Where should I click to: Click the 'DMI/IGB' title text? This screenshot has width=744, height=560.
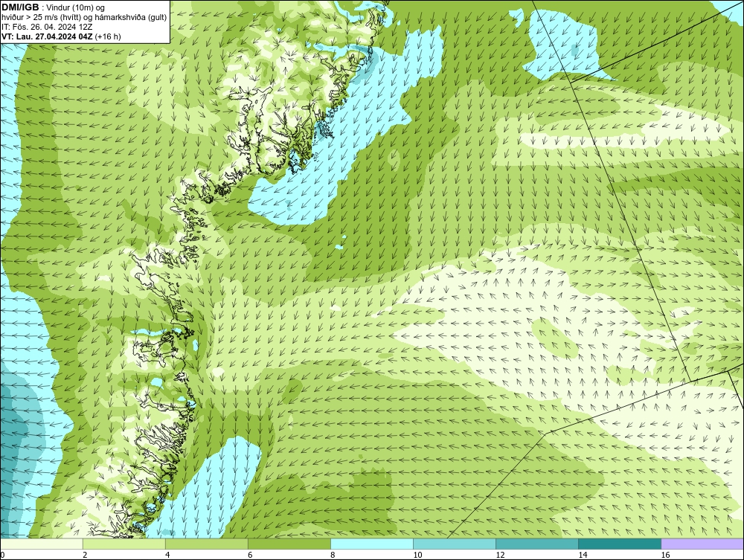point(20,7)
